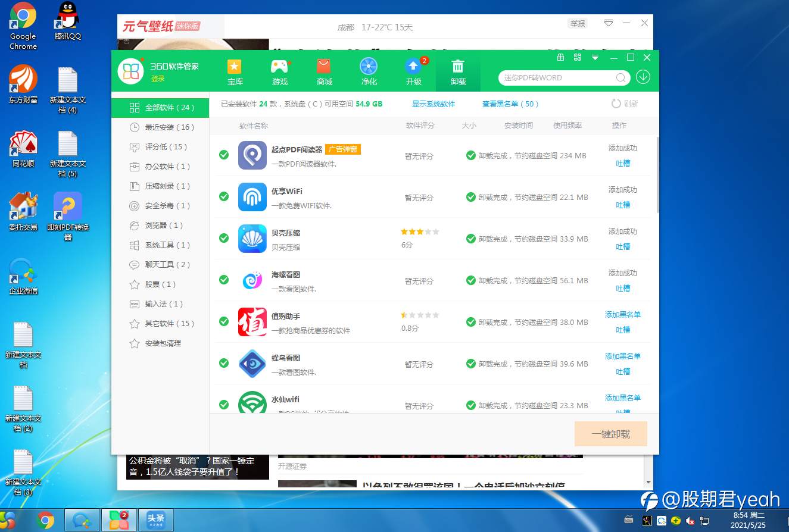Viewport: 789px width, 532px height.
Task: Open the main menu dropdown triangle
Action: pos(595,58)
